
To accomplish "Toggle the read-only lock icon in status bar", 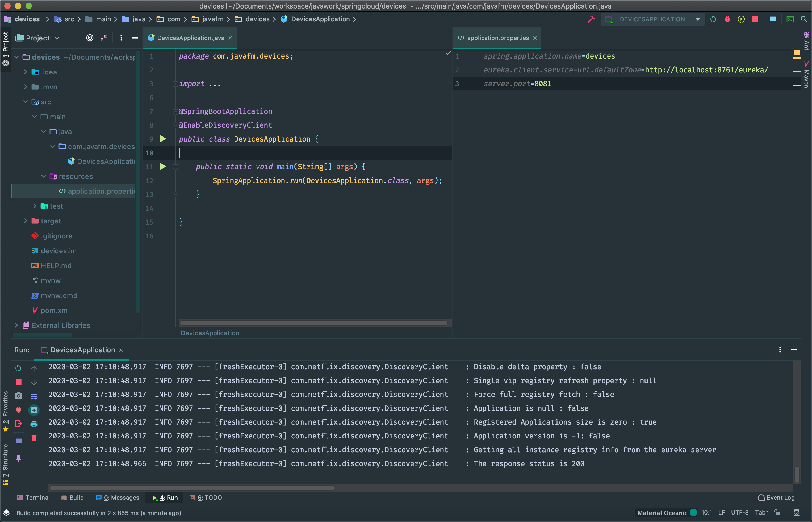I will click(777, 512).
